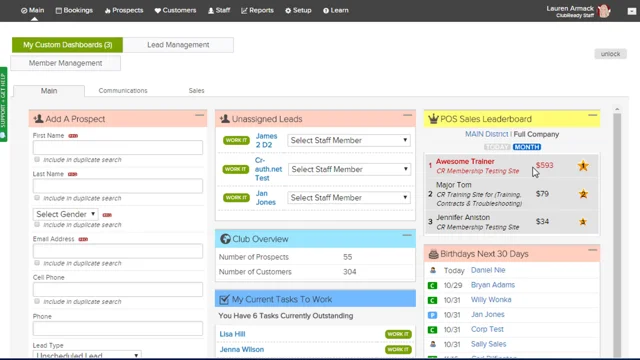Click blue P icon beside Jan Jones birthday
This screenshot has width=640, height=360.
[x=432, y=315]
